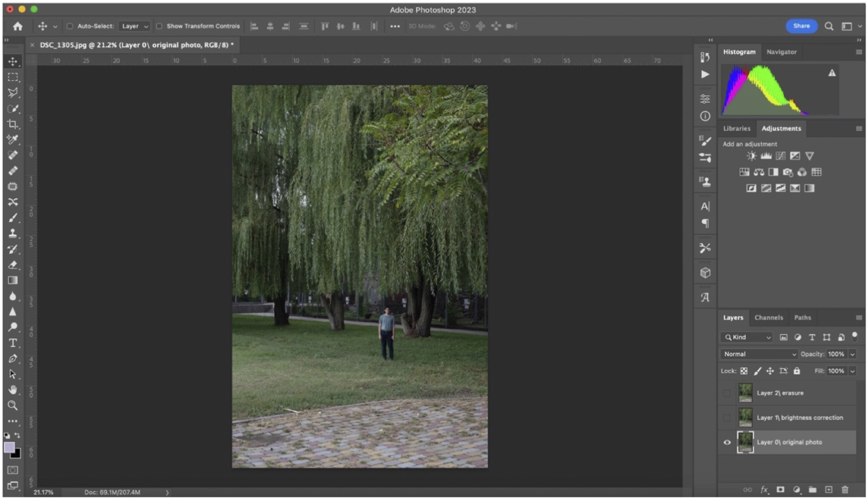
Task: Select the Clone Stamp tool
Action: tap(13, 233)
